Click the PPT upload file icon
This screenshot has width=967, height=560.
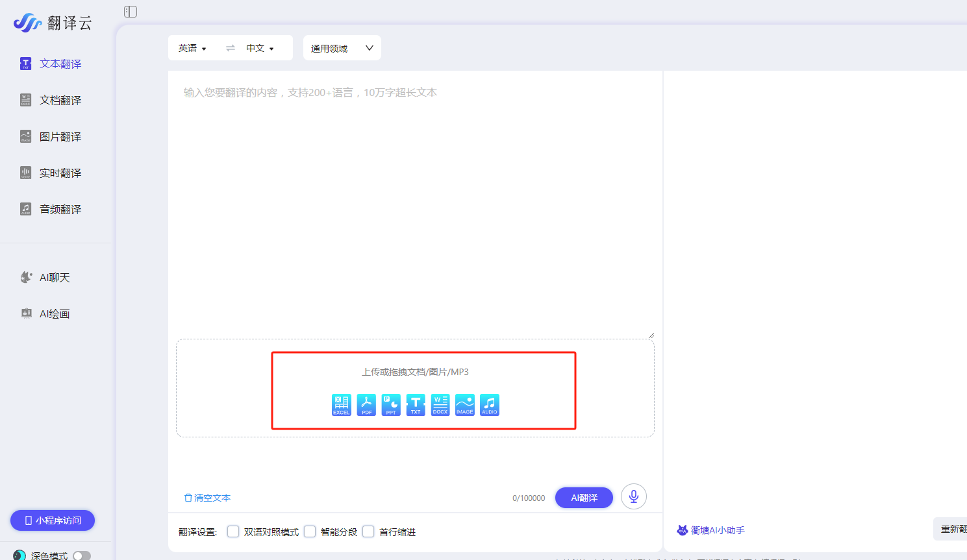[x=391, y=404]
